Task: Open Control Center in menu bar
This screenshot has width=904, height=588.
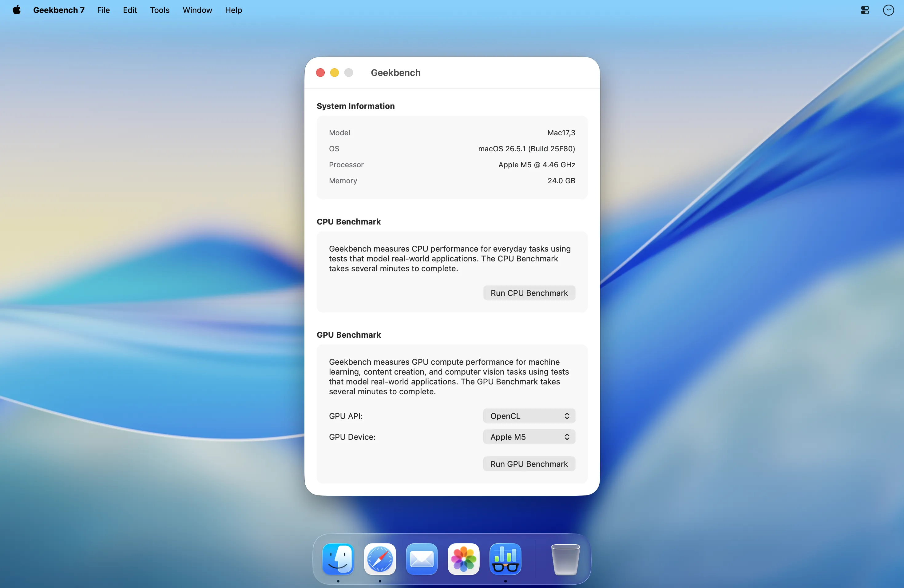Action: pyautogui.click(x=865, y=10)
